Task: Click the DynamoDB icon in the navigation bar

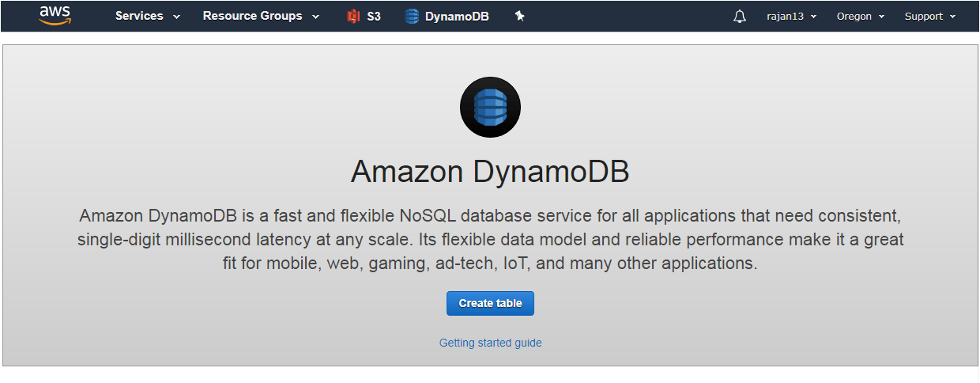Action: click(x=412, y=17)
